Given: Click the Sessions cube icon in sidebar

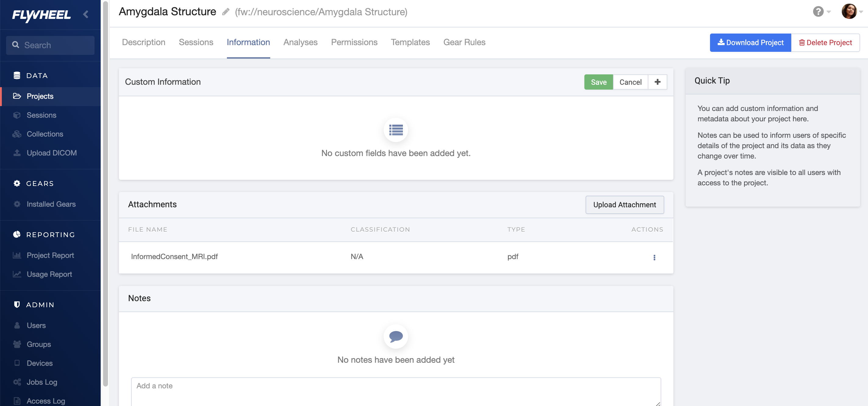Looking at the screenshot, I should [x=17, y=115].
